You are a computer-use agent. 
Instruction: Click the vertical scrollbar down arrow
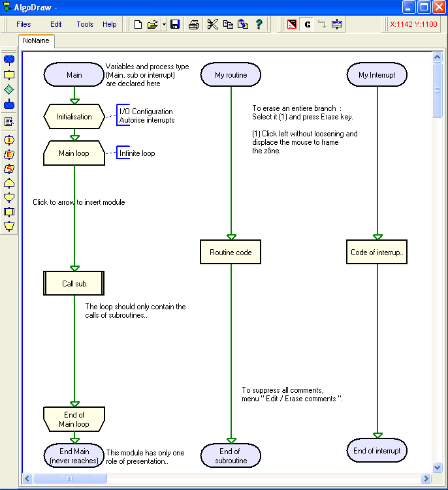(x=438, y=467)
